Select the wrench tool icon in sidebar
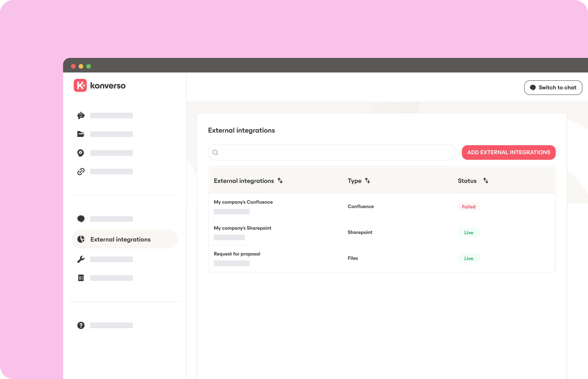The height and width of the screenshot is (379, 588). point(81,259)
